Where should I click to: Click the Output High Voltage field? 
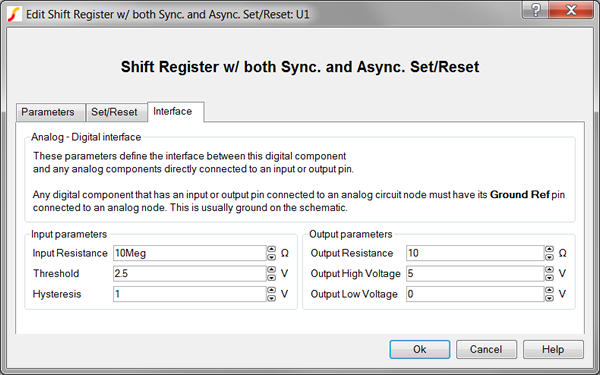point(475,274)
